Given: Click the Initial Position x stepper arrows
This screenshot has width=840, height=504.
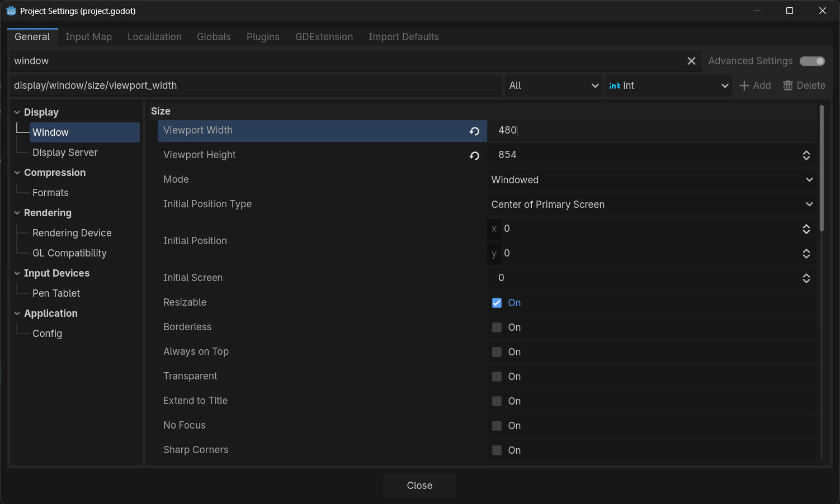Looking at the screenshot, I should click(x=806, y=229).
